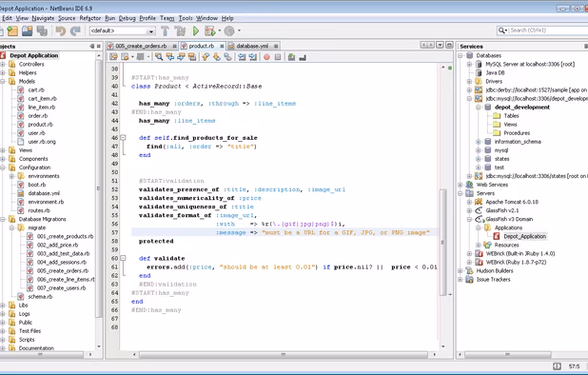
Task: Expand the Controllers folder in Projects tree
Action: 3,64
